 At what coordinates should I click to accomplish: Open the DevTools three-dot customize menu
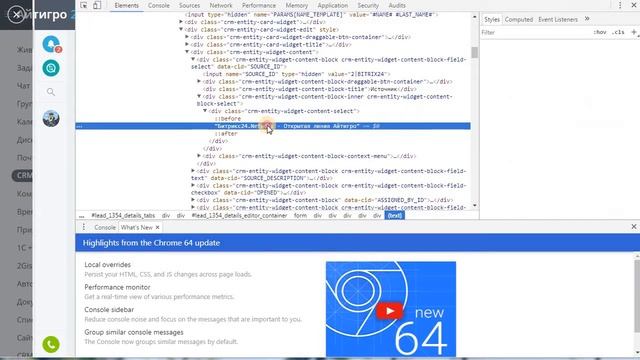point(620,5)
